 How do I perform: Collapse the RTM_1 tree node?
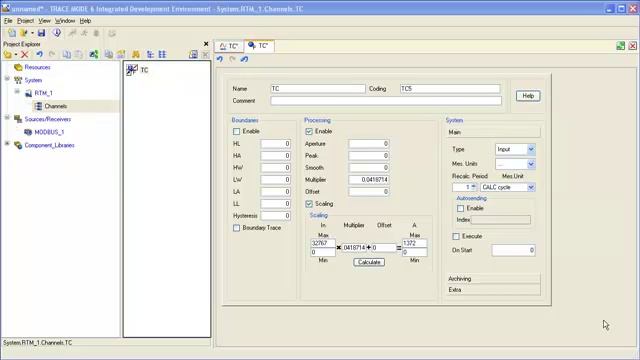coord(17,91)
